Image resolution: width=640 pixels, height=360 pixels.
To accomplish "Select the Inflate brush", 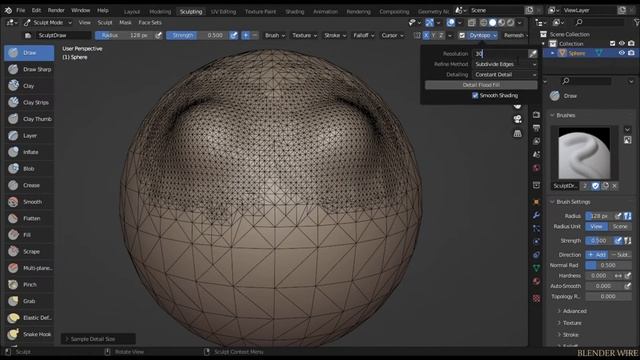I will 29,152.
